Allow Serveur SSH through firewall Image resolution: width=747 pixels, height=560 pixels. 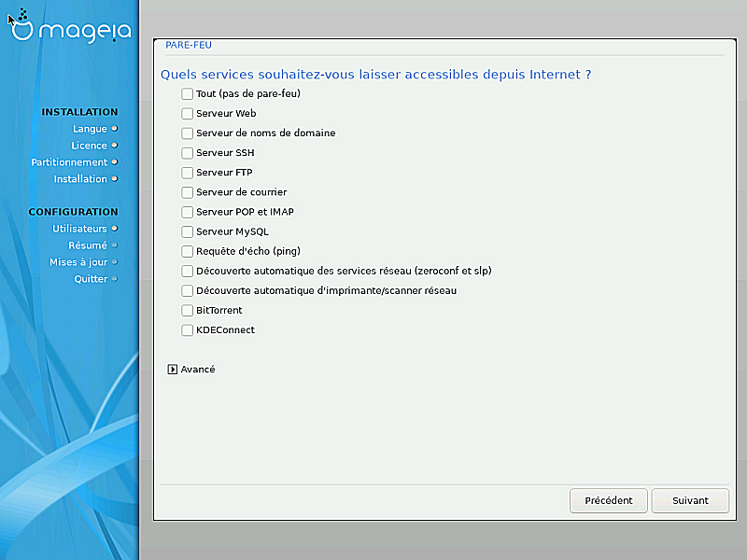[x=188, y=153]
